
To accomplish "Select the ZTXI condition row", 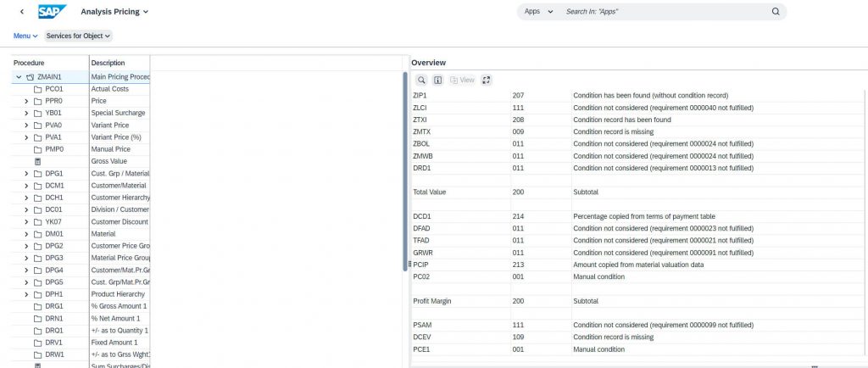I will click(x=639, y=120).
